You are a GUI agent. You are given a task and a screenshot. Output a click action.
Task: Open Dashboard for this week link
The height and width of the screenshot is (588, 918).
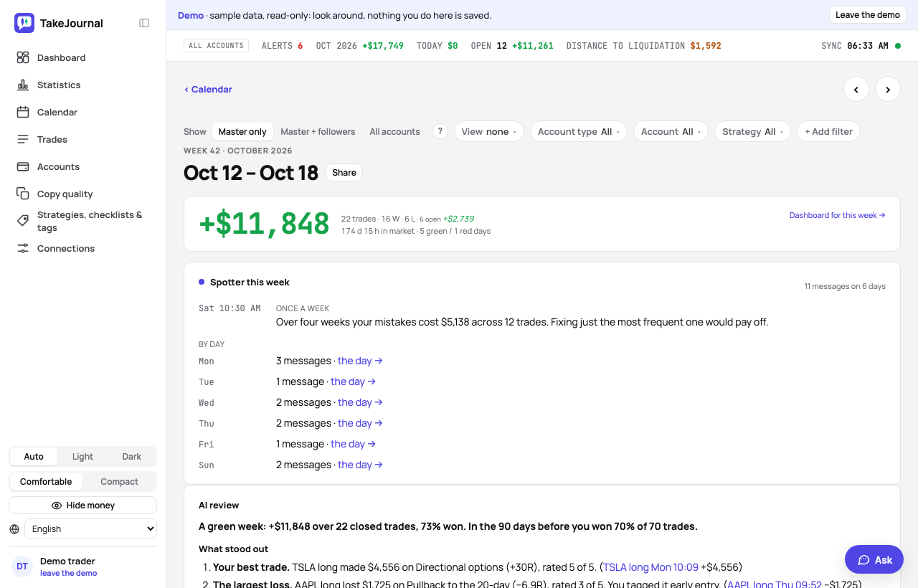tap(838, 215)
